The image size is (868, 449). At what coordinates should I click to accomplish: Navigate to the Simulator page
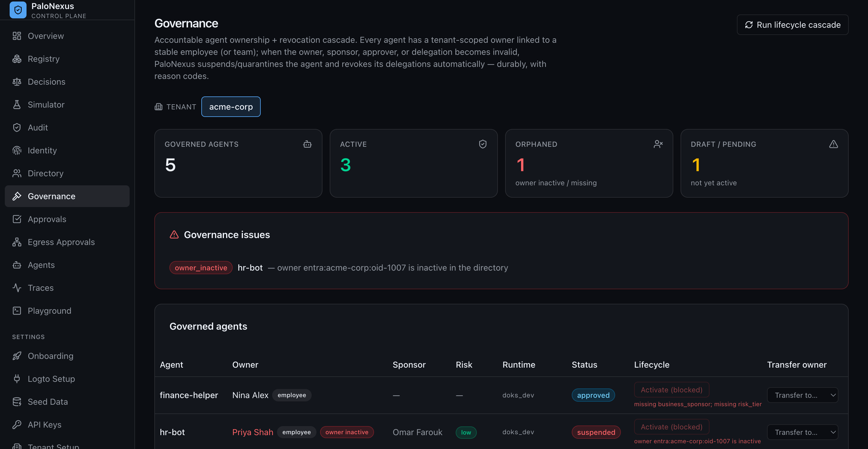(67, 105)
